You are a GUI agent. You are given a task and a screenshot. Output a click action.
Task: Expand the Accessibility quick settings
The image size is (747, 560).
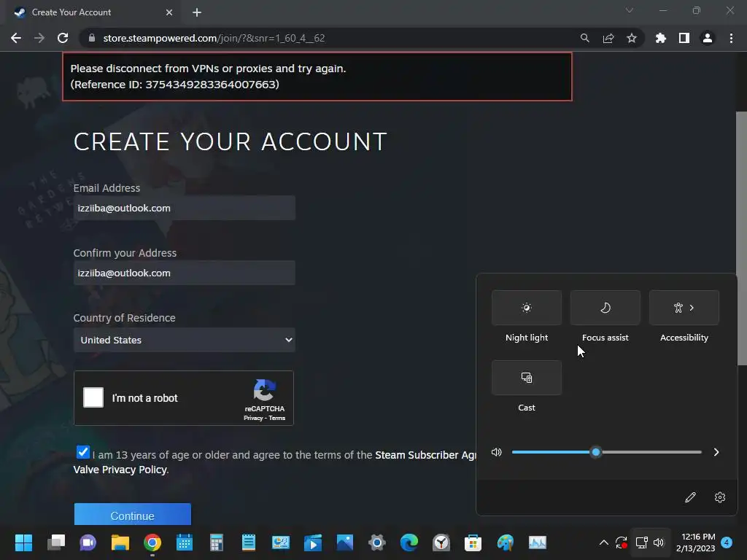[x=684, y=308]
